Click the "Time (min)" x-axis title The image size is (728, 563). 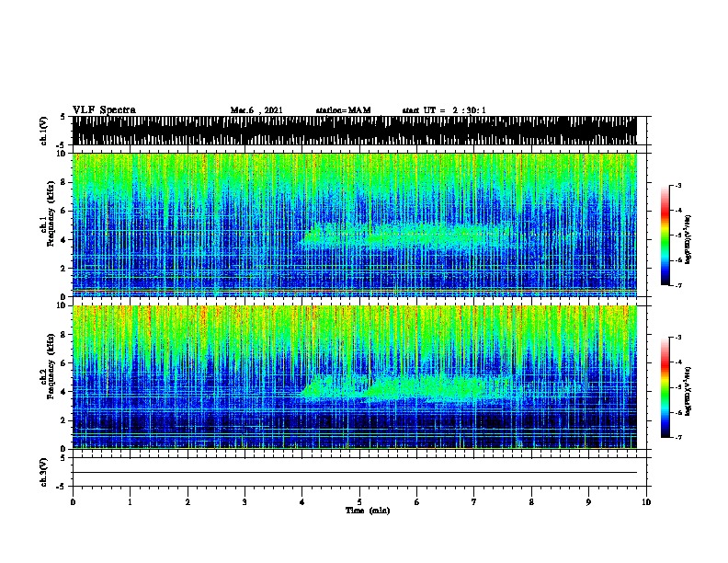point(368,511)
